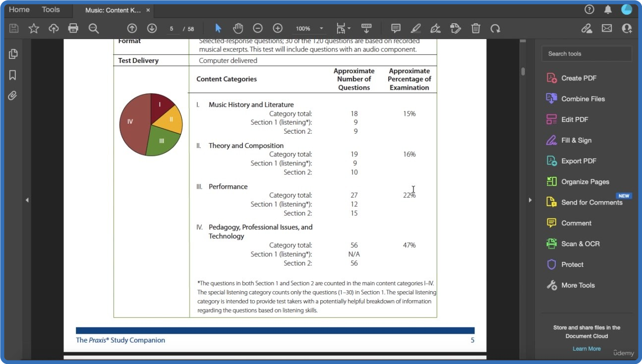Click the Music History and Literature heading
Image resolution: width=642 pixels, height=364 pixels.
coord(251,104)
